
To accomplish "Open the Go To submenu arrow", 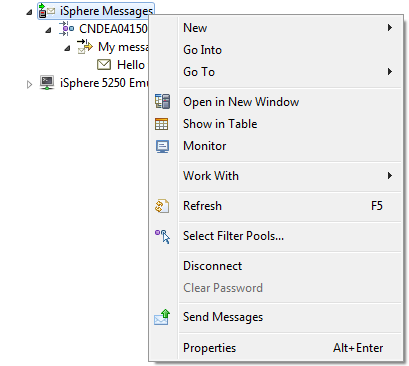I will point(390,72).
